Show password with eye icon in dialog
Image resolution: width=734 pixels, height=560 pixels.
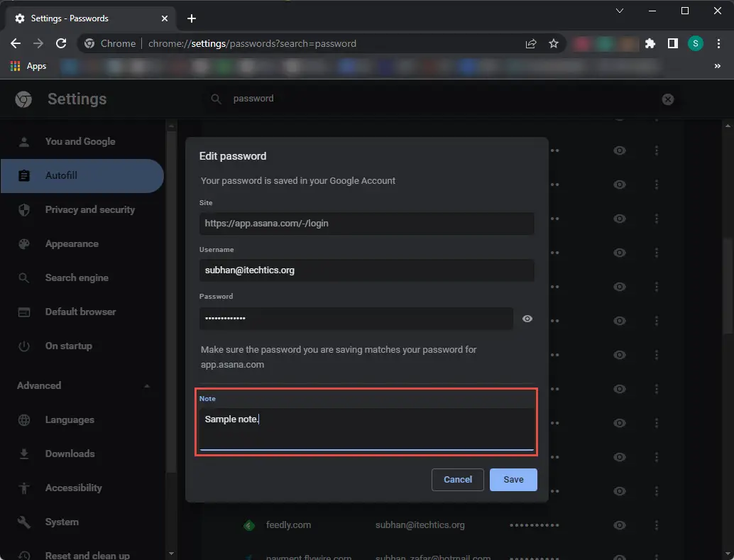527,319
